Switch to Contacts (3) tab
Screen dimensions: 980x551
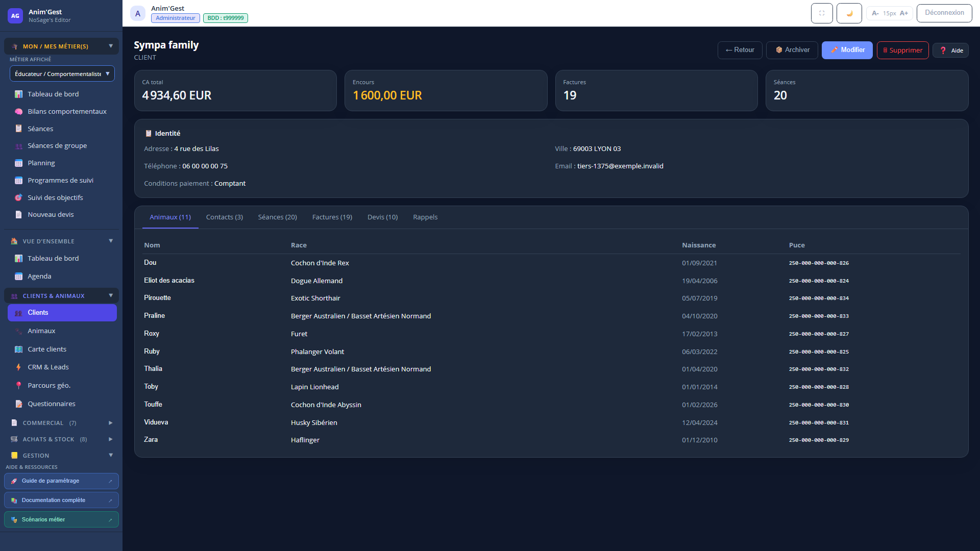(x=225, y=217)
